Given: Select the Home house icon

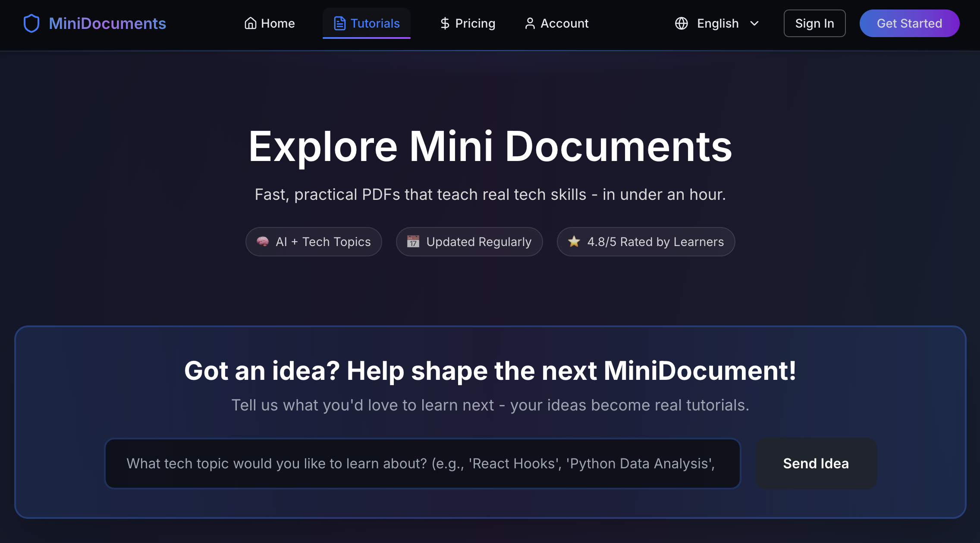Looking at the screenshot, I should pos(251,23).
